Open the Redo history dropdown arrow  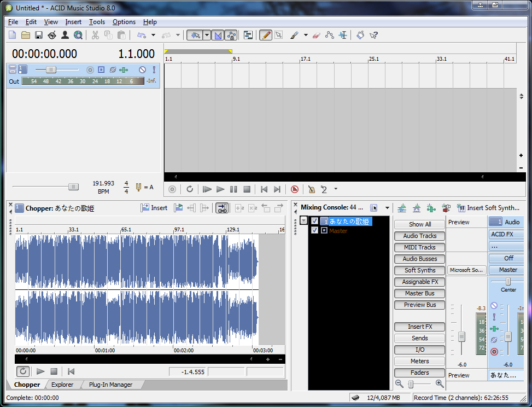click(x=178, y=35)
